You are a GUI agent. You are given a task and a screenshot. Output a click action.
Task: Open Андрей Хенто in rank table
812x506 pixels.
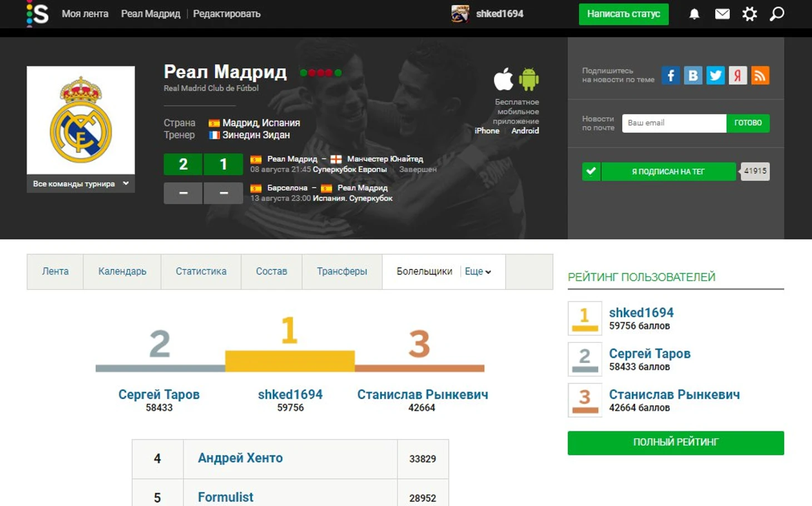(x=240, y=458)
